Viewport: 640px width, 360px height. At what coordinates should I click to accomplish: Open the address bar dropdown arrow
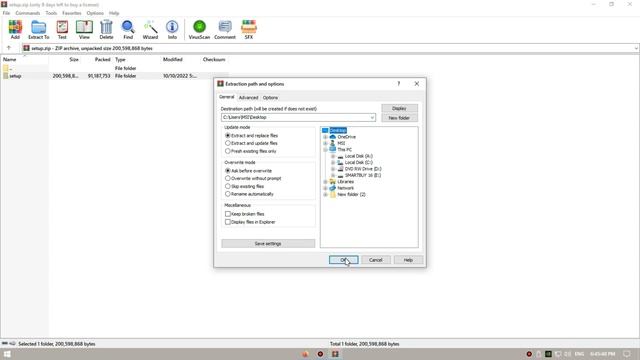pyautogui.click(x=636, y=48)
